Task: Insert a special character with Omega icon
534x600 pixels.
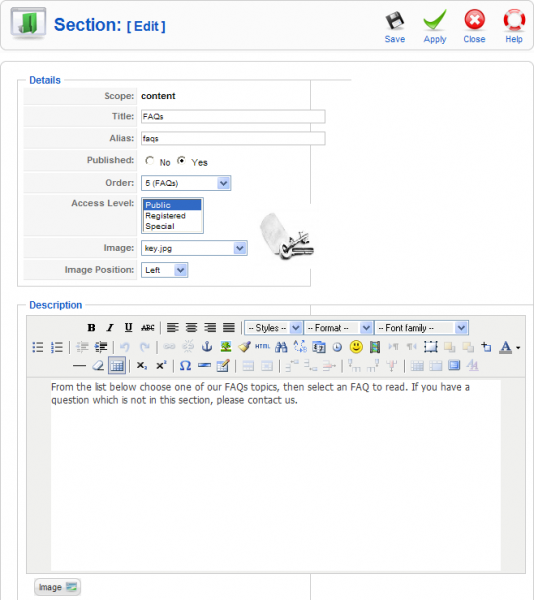Action: click(x=185, y=366)
